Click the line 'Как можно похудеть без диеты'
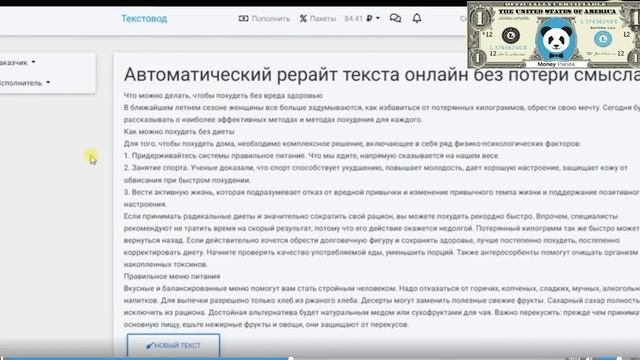The image size is (640, 360). tap(179, 131)
